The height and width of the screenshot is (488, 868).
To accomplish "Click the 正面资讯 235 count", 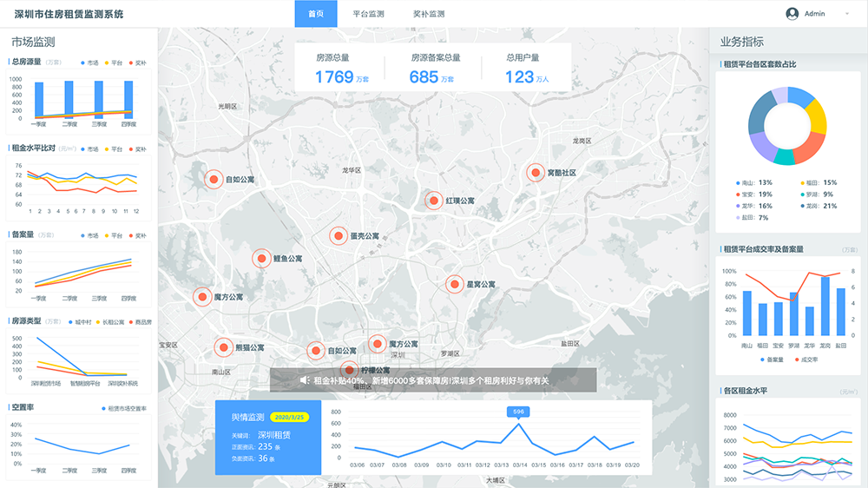I will 256,446.
